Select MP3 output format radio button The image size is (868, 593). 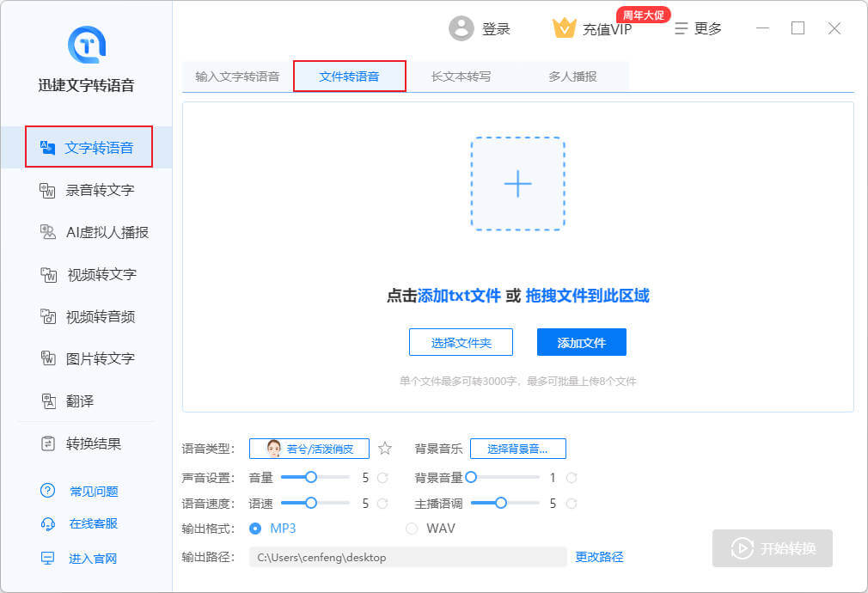tap(255, 529)
